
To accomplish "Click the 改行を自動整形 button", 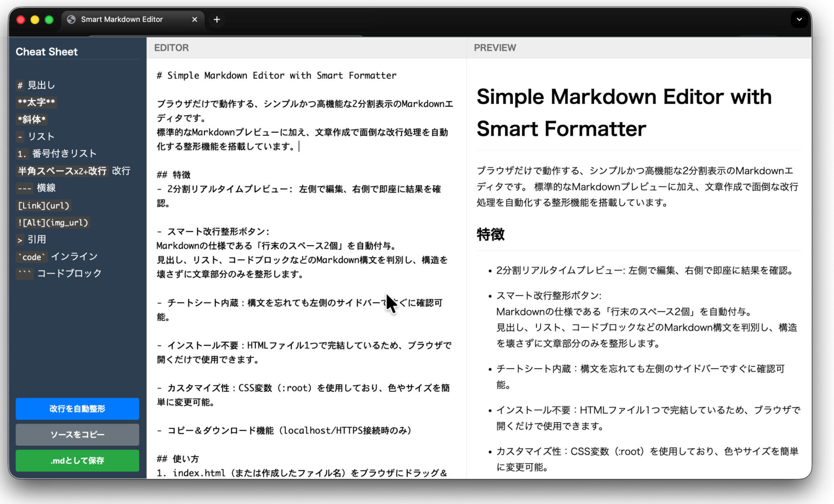I will (x=77, y=409).
